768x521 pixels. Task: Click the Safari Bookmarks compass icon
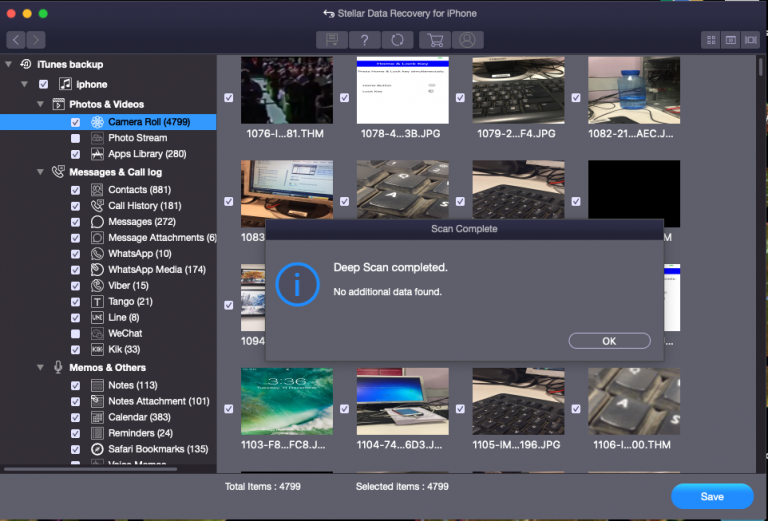point(97,449)
